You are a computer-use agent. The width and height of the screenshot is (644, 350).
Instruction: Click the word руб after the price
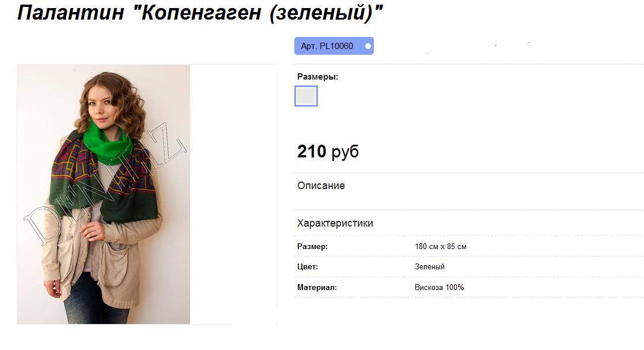tap(345, 152)
